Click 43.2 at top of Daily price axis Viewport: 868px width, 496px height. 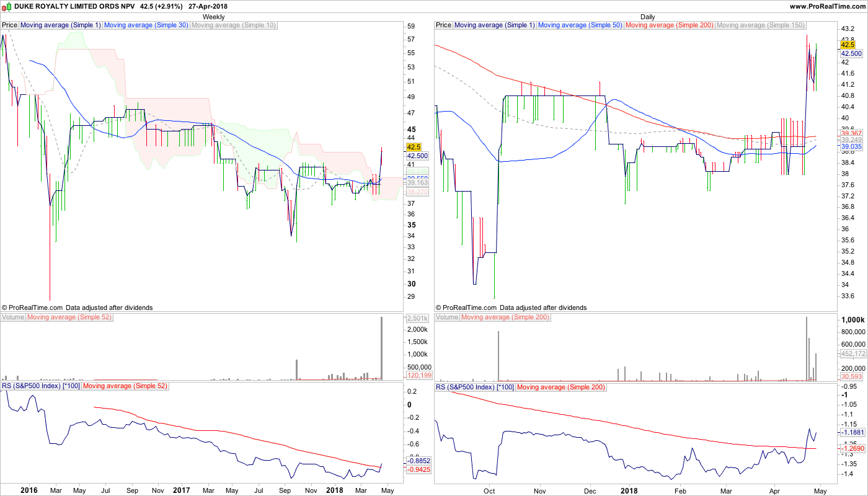click(x=848, y=29)
